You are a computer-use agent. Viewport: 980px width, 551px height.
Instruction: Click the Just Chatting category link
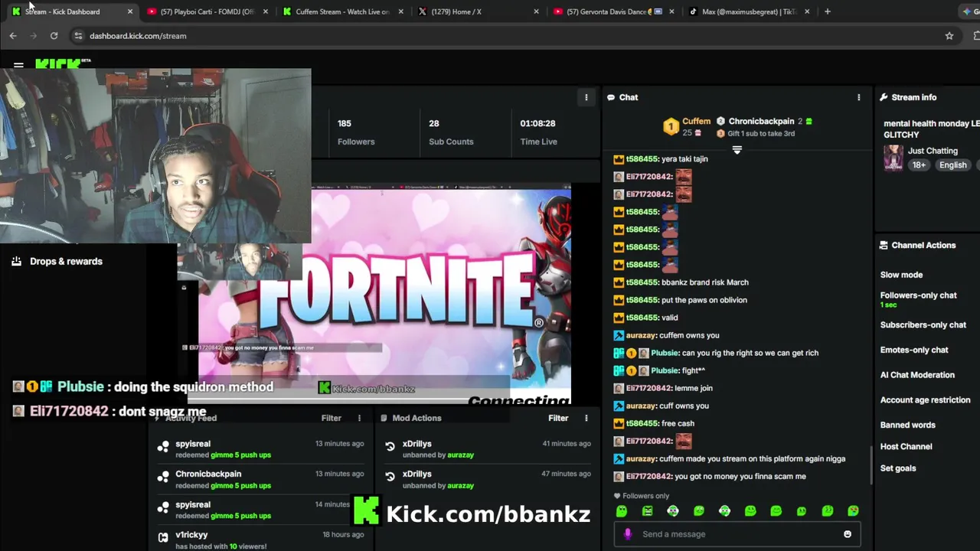(933, 151)
